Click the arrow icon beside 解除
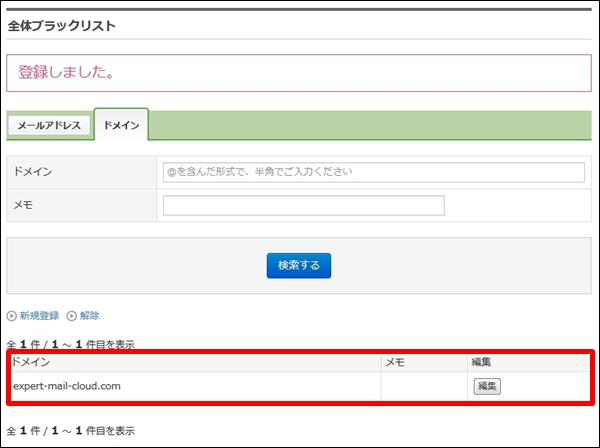600x448 pixels. coord(72,316)
